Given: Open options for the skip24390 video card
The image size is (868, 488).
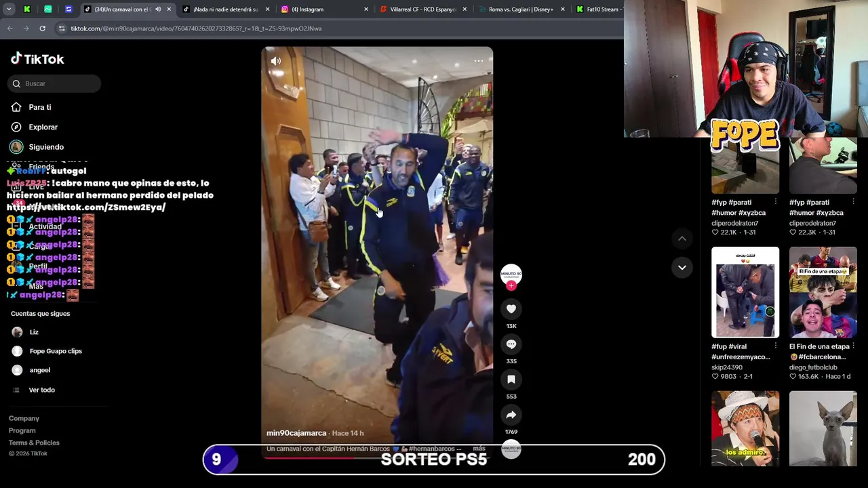Looking at the screenshot, I should coord(776,346).
